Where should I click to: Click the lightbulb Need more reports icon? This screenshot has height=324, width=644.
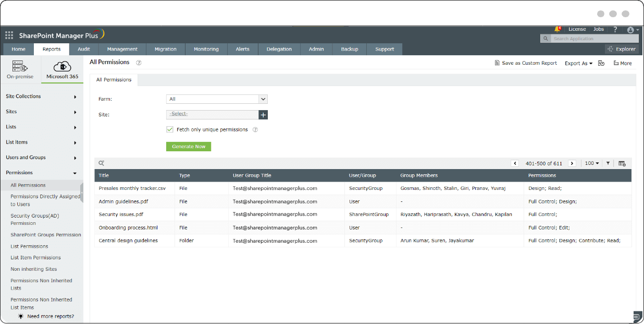[x=20, y=316]
